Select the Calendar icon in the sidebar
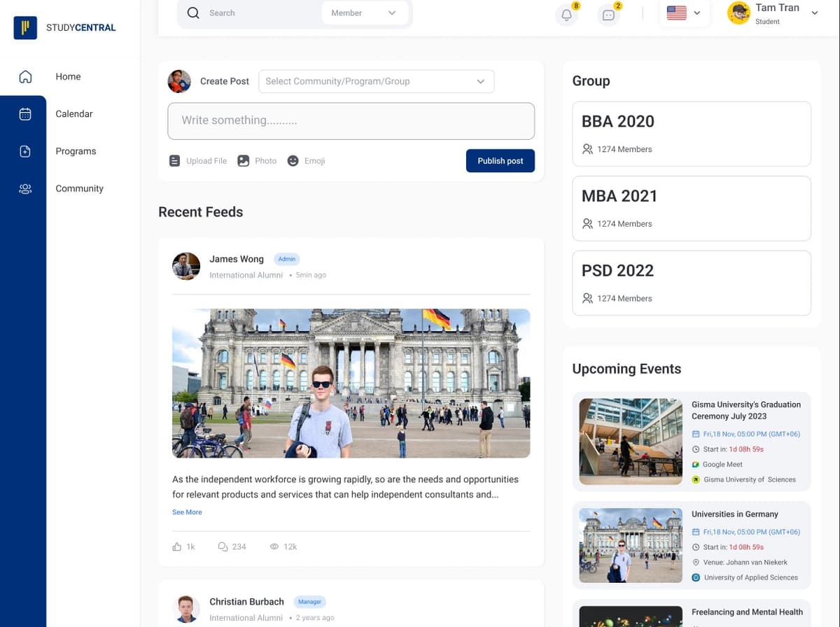 tap(24, 113)
